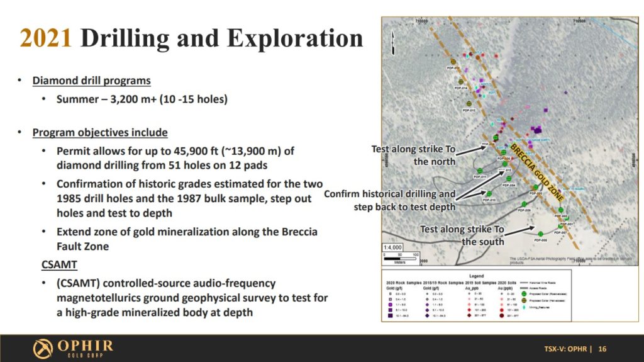Click the north arrow on the map
This screenshot has height=362, width=644.
[393, 43]
